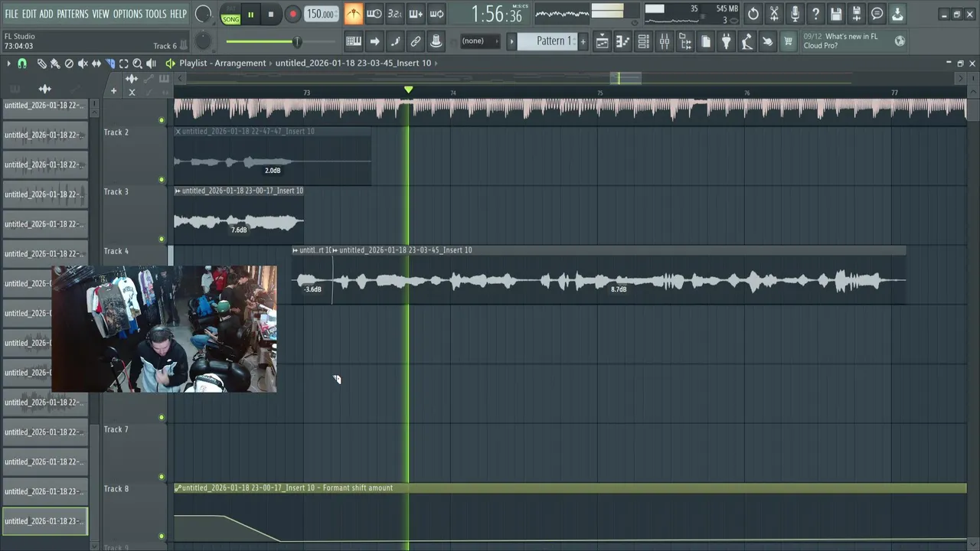Viewport: 980px width, 551px height.
Task: Click the save new version icon
Action: 857,14
